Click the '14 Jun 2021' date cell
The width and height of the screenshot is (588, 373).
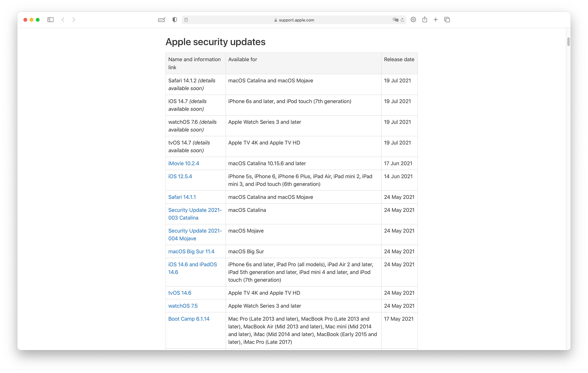(399, 180)
